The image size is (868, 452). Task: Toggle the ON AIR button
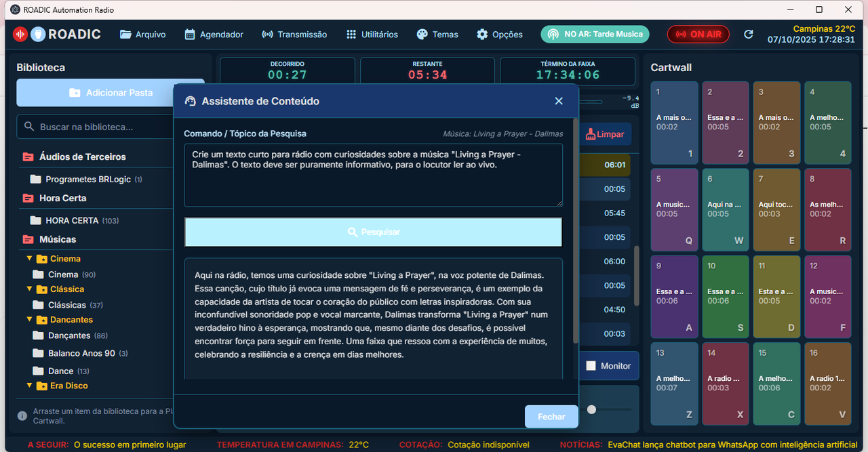tap(698, 34)
